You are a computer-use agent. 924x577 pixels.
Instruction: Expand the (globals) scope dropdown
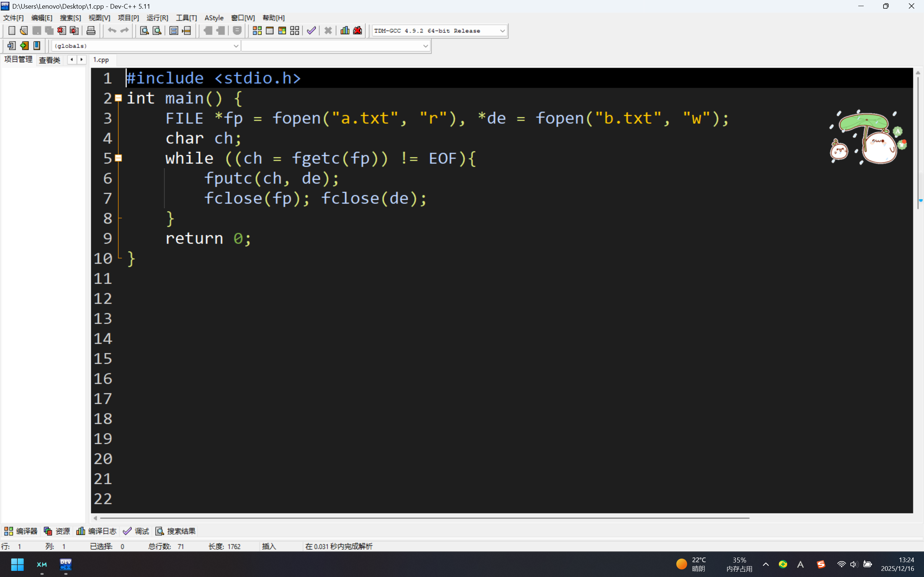[x=235, y=46]
